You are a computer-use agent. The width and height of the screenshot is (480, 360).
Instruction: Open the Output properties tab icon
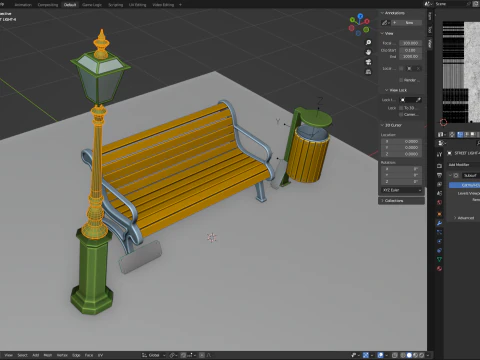439,175
